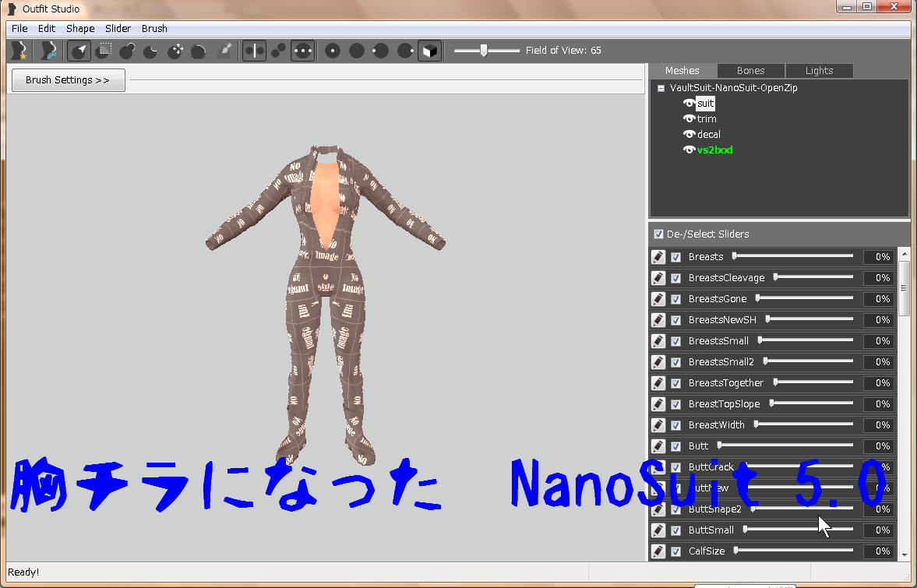Click the pencil edit icon for BreastsSmall
917x588 pixels.
click(x=658, y=341)
